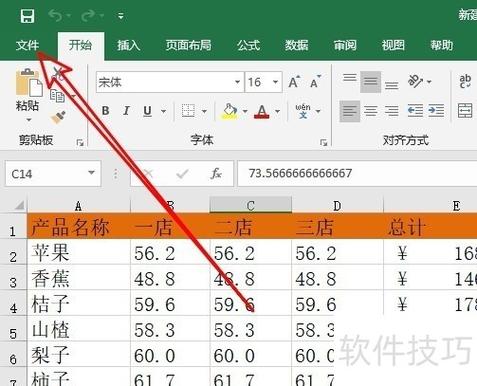Click the Orientation text angle icon
Screen dimensions: 477x386
pyautogui.click(x=415, y=81)
